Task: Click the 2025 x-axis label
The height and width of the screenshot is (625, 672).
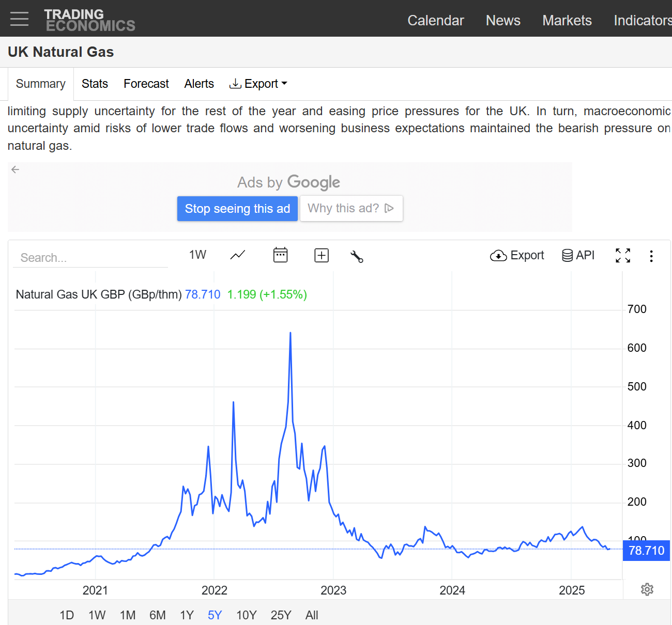Action: point(572,590)
